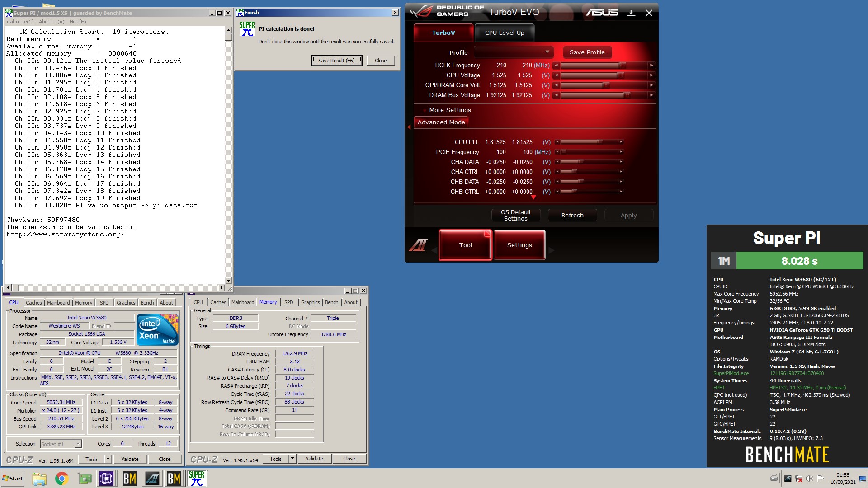The width and height of the screenshot is (868, 488).
Task: Expand the Tools dropdown arrow in left CPU-Z window
Action: pyautogui.click(x=108, y=459)
